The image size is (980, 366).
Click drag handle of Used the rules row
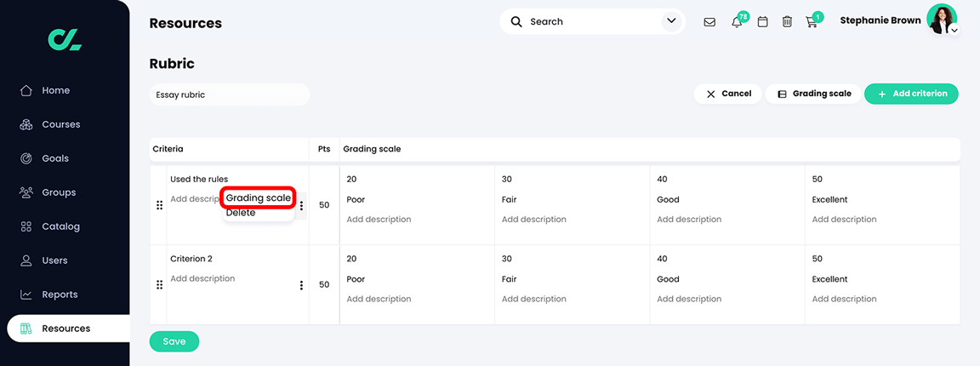(159, 205)
